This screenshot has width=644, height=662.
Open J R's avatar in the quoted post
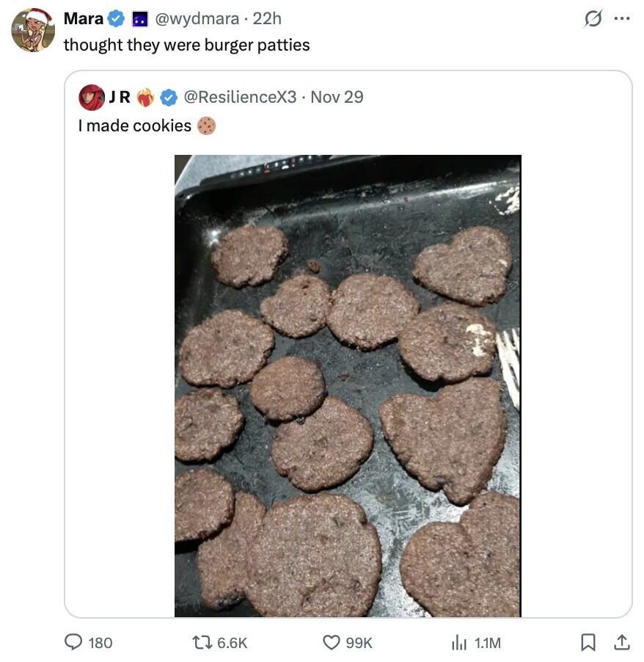(92, 97)
